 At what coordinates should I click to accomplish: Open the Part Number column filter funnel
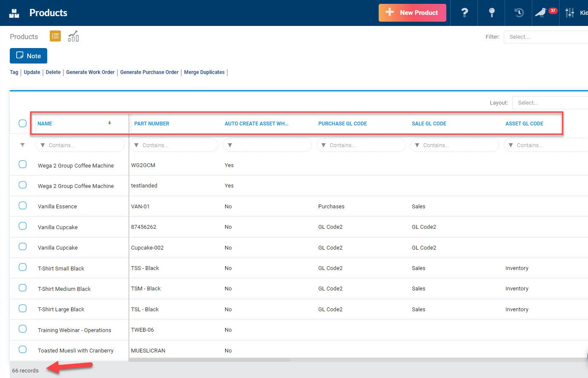136,145
